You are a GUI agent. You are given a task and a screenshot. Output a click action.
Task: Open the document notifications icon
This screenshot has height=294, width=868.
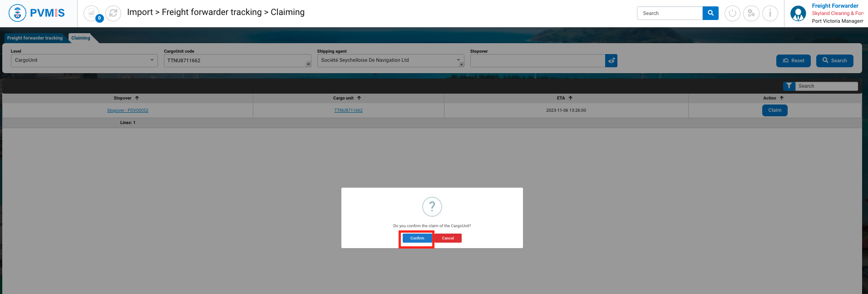(92, 13)
